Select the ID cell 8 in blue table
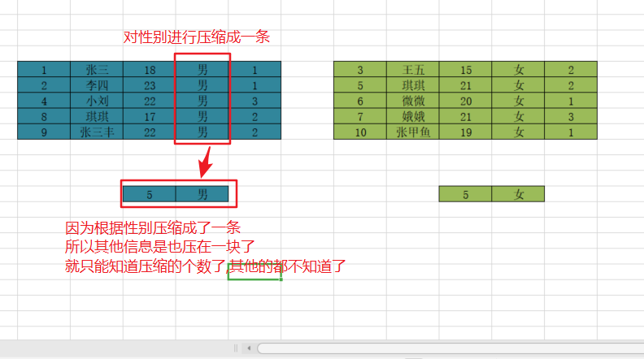644x359 pixels. (44, 116)
